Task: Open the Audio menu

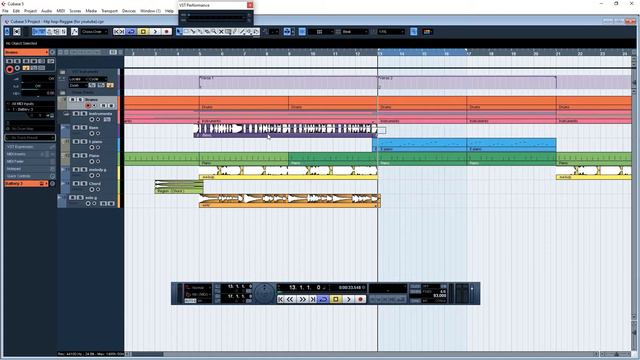Action: [47, 11]
